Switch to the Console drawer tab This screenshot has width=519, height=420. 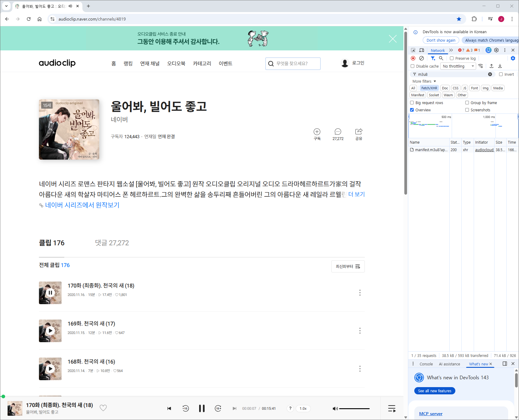pos(426,364)
